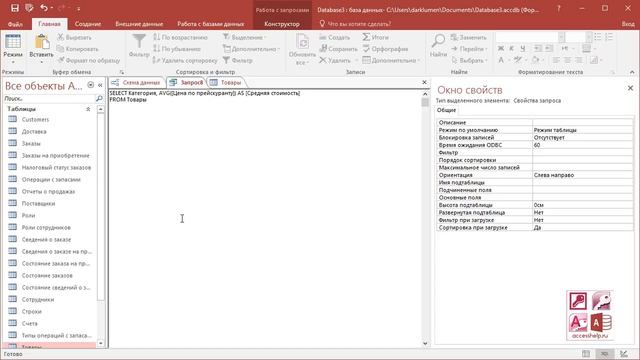
Task: Click the Вход sign-in link
Action: (x=628, y=24)
